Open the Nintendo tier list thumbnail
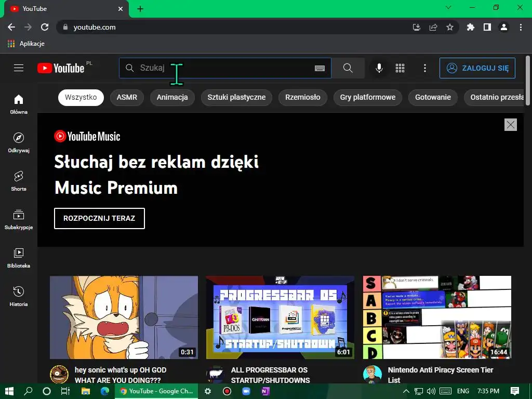 click(437, 317)
